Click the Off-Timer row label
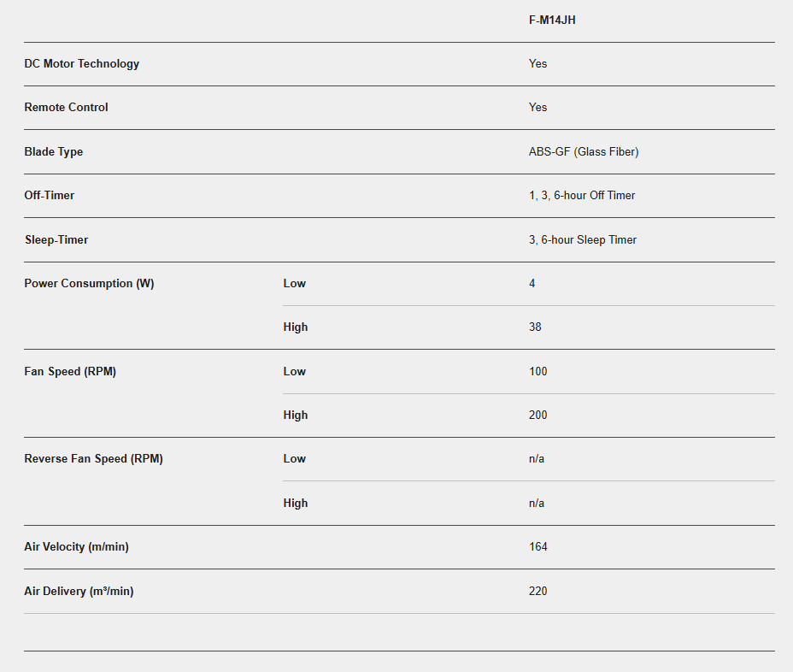This screenshot has width=793, height=672. click(49, 196)
